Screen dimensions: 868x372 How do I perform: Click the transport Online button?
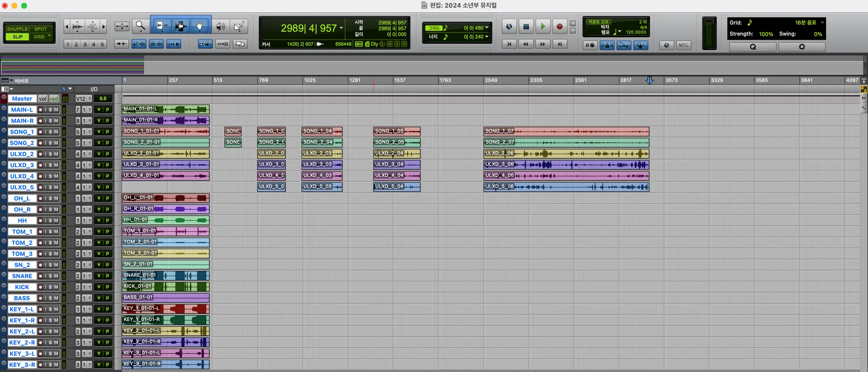[509, 26]
